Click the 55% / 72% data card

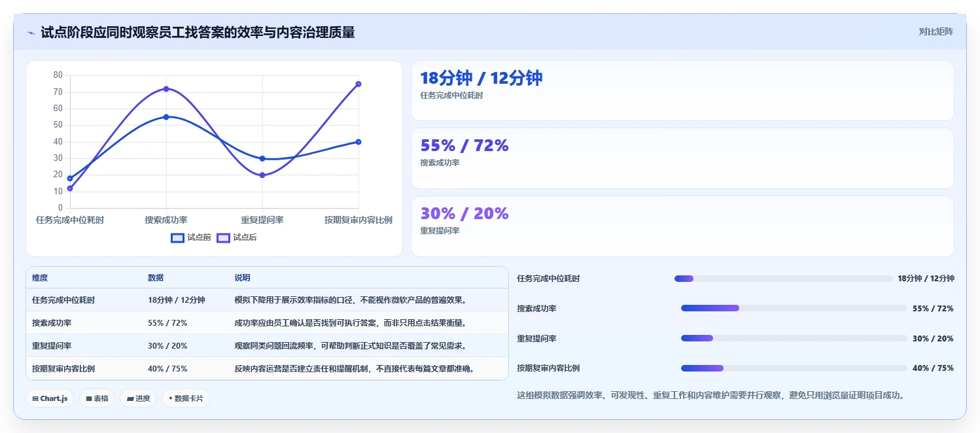coord(682,158)
